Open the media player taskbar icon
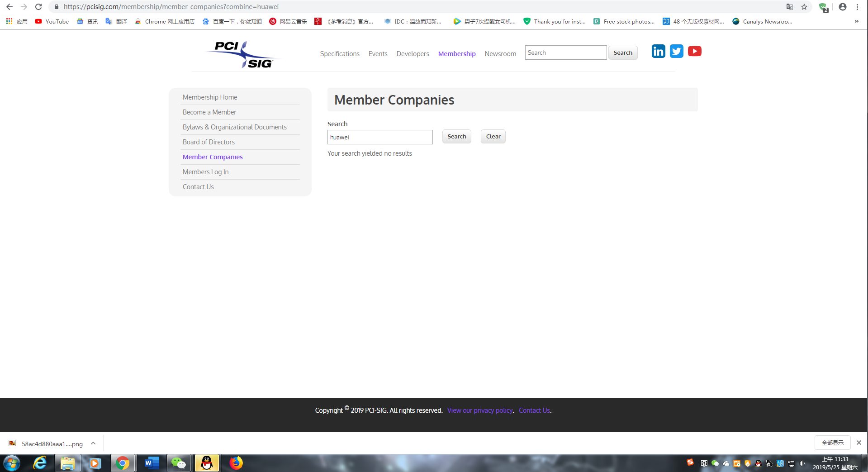This screenshot has height=472, width=868. click(95, 463)
